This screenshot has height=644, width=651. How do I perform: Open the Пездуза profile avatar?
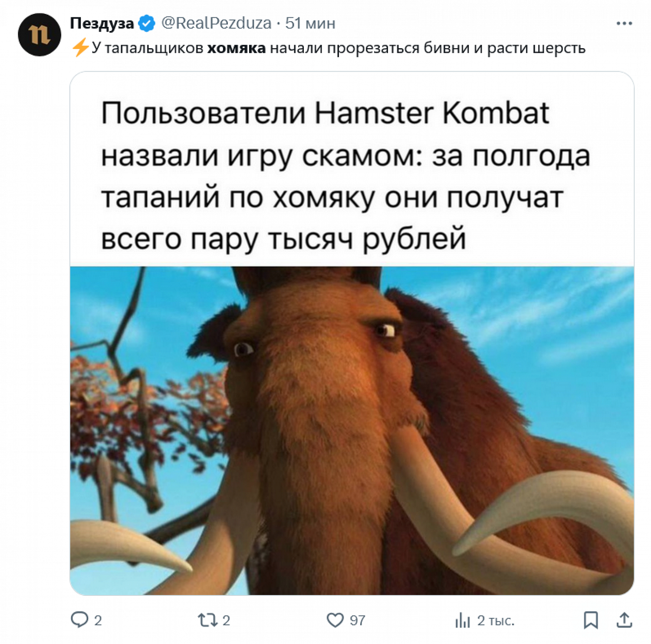[x=39, y=34]
